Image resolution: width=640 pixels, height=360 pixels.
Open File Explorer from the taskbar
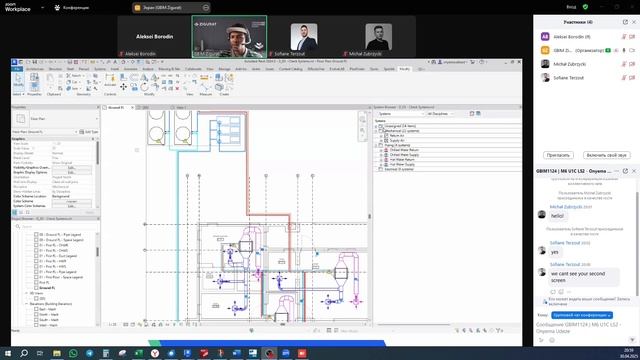pyautogui.click(x=57, y=353)
